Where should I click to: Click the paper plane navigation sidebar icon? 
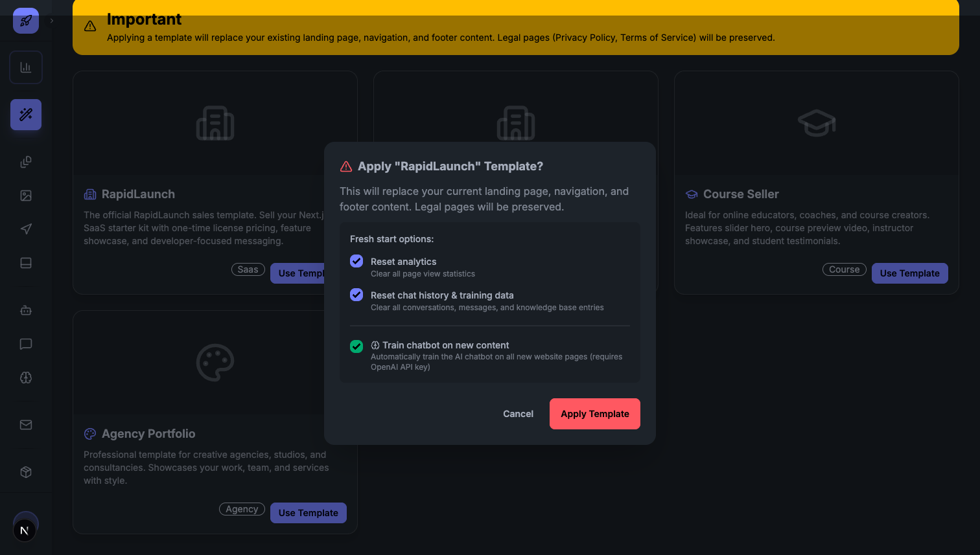(26, 229)
